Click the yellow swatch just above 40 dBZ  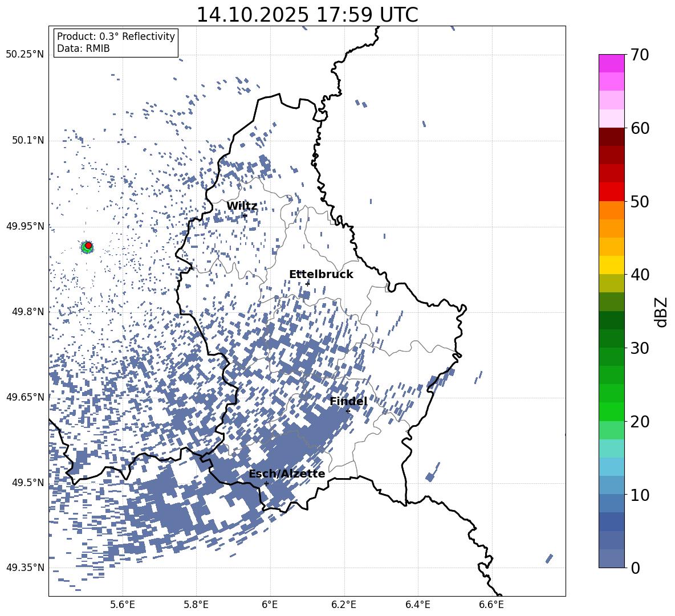click(612, 266)
